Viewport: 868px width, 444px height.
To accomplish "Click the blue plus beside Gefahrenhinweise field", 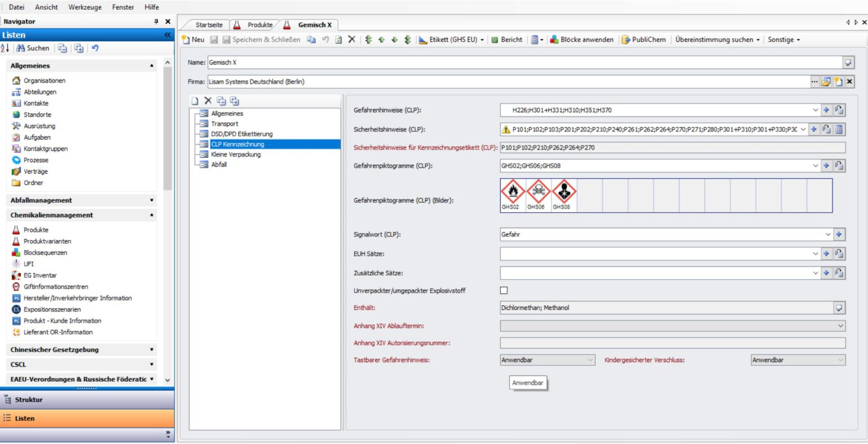I will (826, 110).
